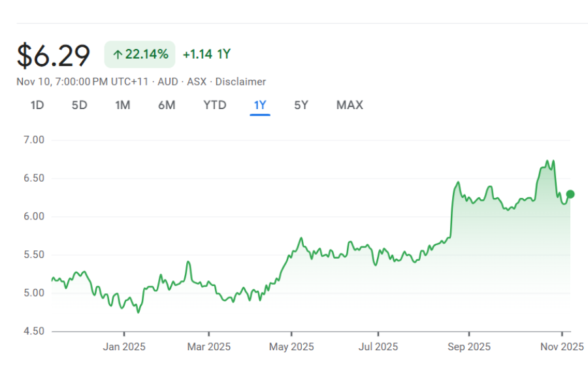
Task: Show the 1M price history
Action: (123, 105)
